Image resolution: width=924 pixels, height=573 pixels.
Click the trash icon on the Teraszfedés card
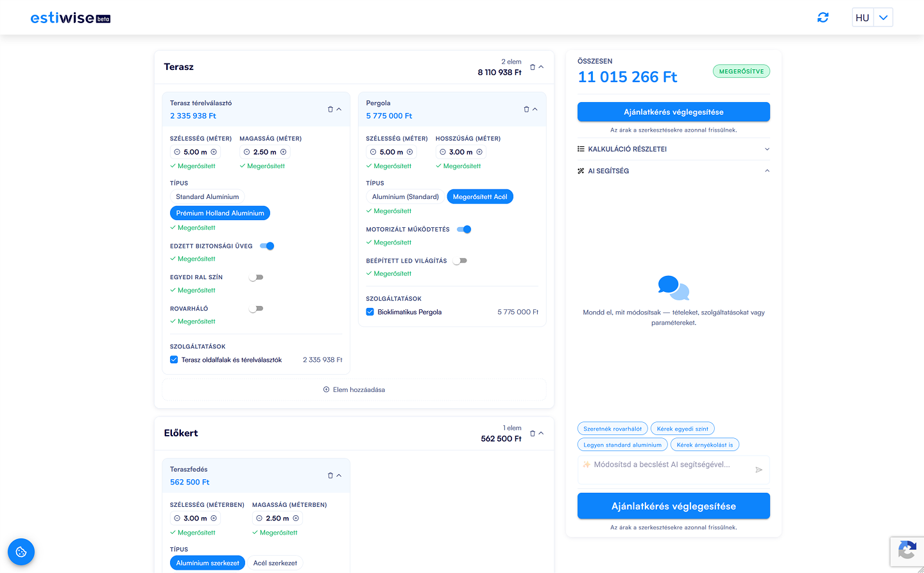click(329, 475)
